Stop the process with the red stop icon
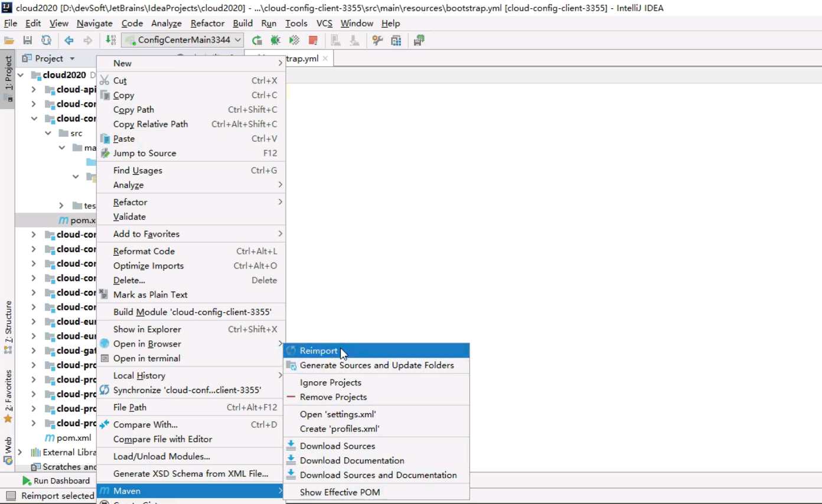 [x=313, y=40]
